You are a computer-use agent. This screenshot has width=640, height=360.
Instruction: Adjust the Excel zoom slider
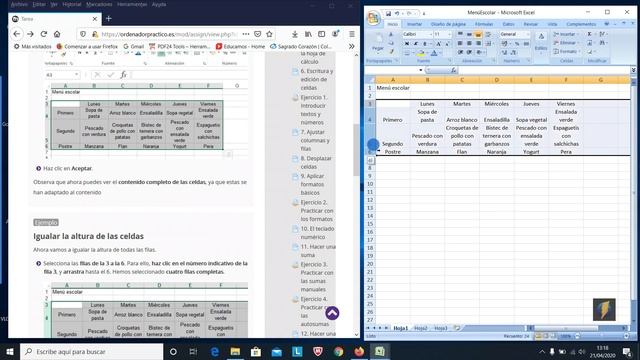click(602, 336)
